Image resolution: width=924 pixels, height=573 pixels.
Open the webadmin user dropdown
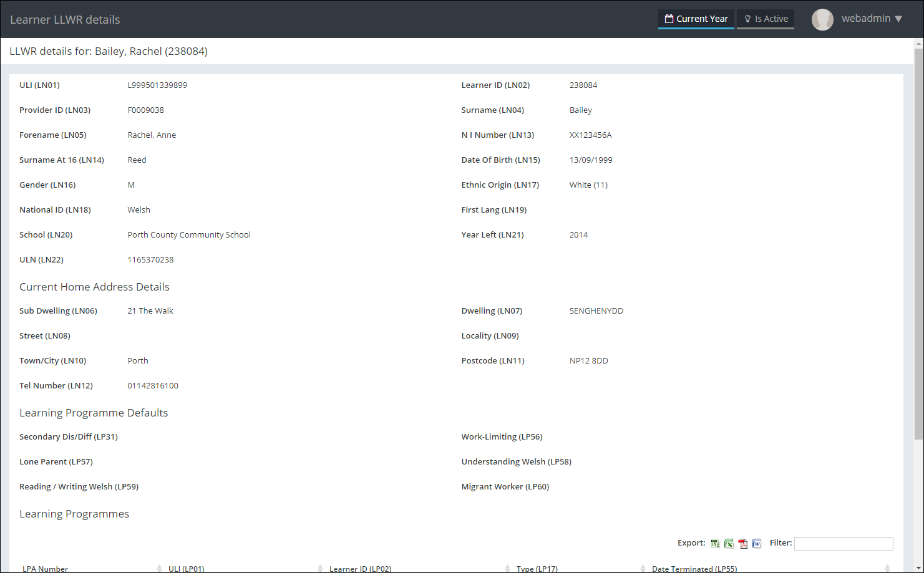click(872, 19)
